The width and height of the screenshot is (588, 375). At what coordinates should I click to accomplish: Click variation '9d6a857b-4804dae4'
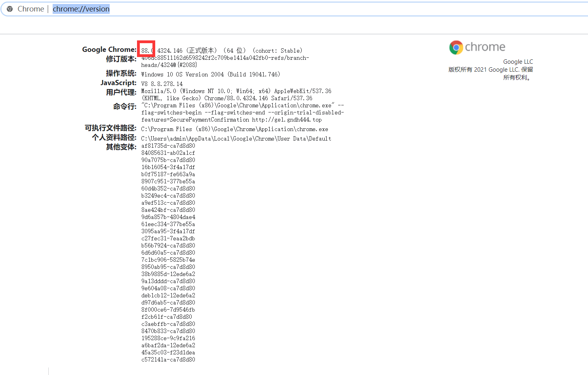168,217
